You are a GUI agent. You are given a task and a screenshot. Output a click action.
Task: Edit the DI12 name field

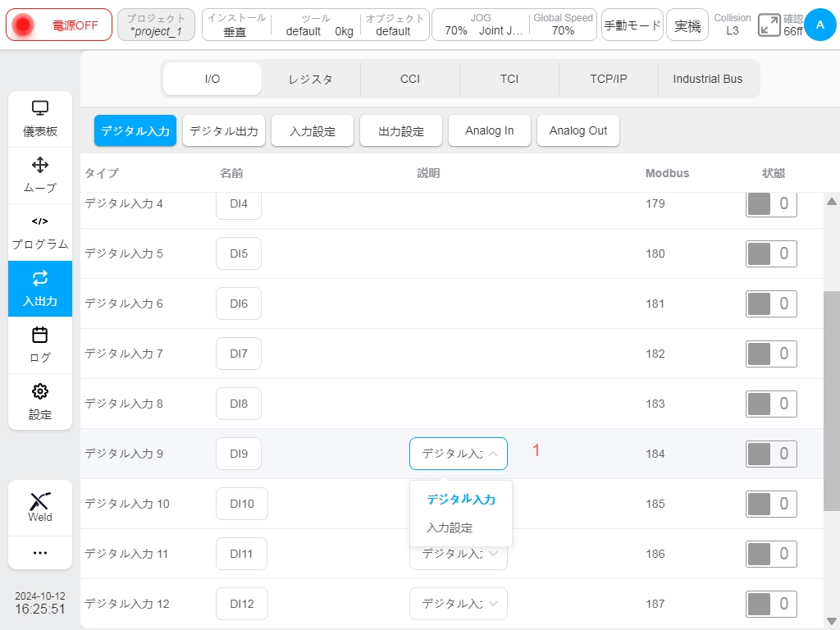(242, 604)
